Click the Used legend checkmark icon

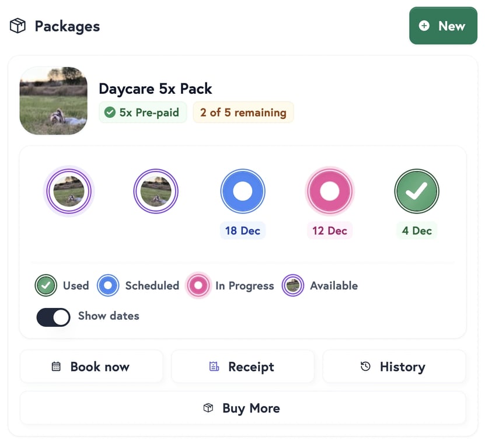[x=46, y=286]
